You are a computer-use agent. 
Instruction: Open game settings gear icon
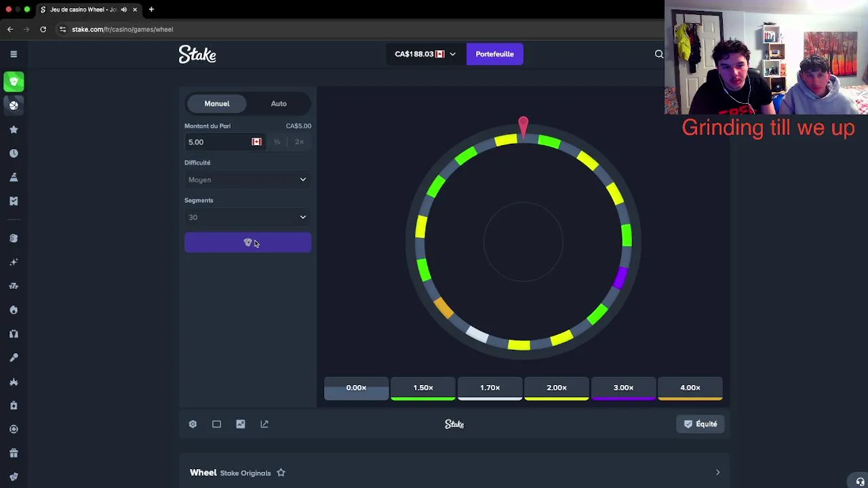pos(193,424)
